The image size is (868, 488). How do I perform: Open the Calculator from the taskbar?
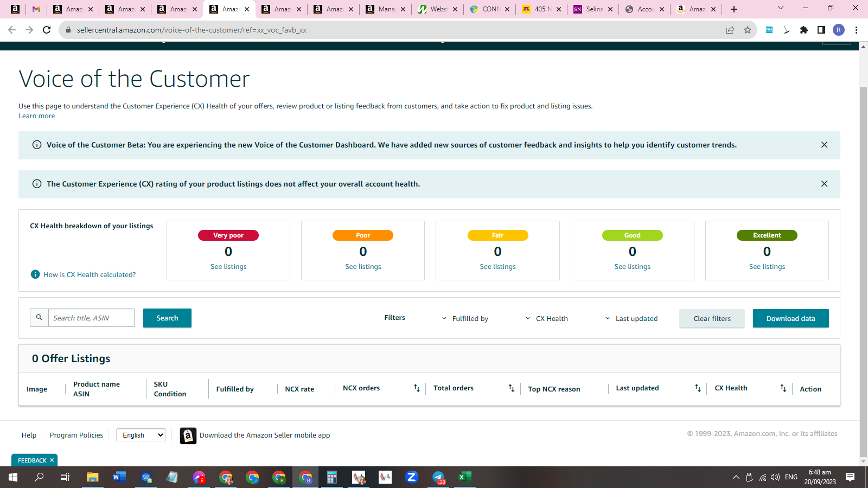coord(332,477)
